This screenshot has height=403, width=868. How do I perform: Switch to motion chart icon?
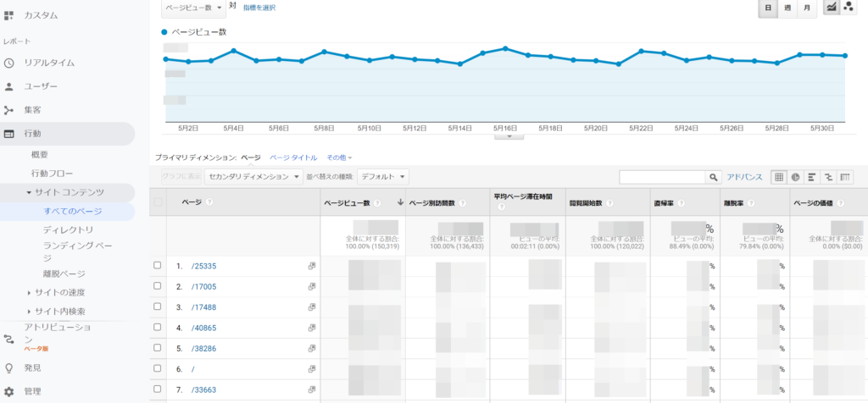(x=848, y=8)
